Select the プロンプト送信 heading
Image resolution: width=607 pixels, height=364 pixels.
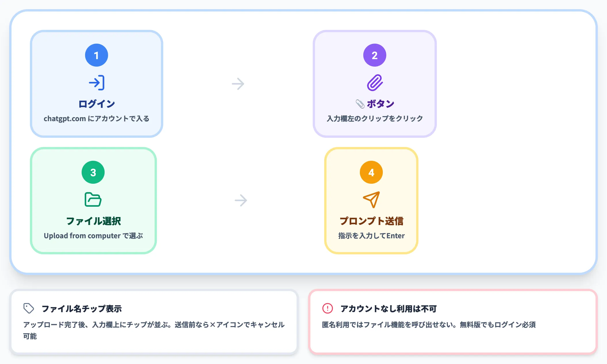[x=371, y=221]
